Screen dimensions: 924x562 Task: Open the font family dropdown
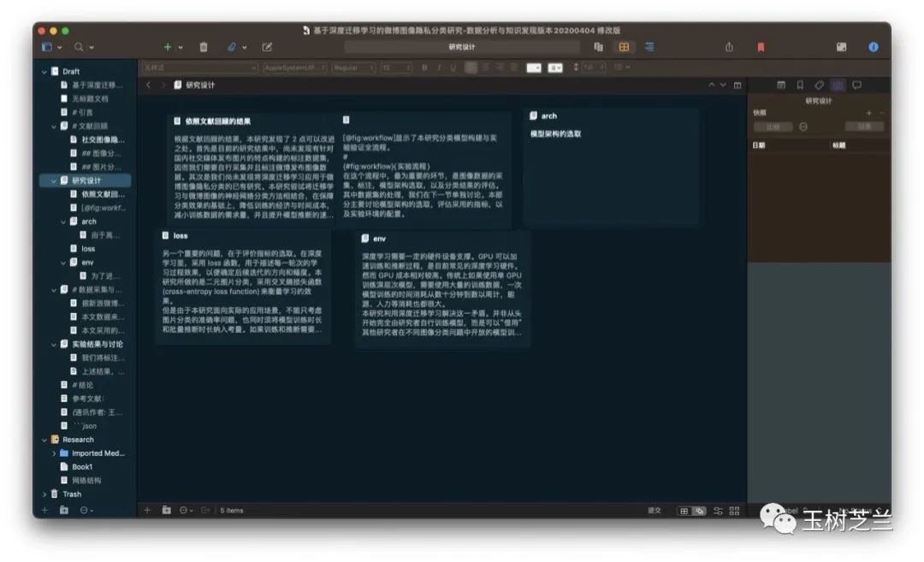(294, 68)
